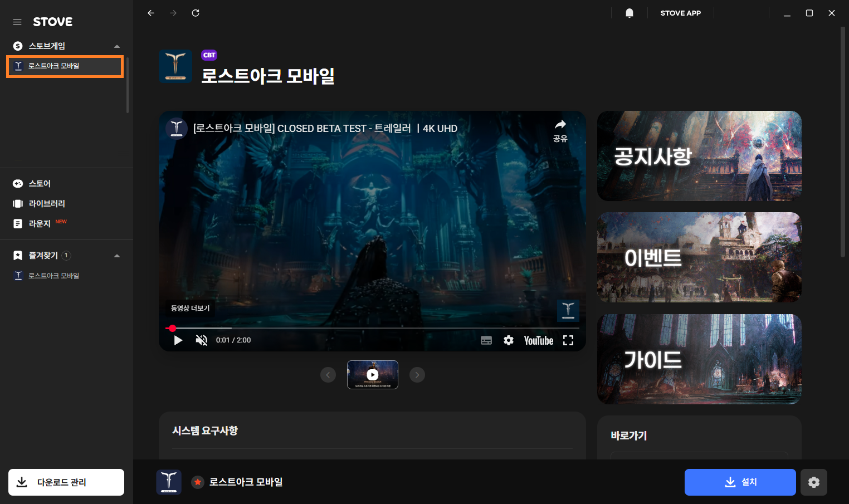The height and width of the screenshot is (504, 849).
Task: Open the settings gear next to 설치 button
Action: click(813, 482)
